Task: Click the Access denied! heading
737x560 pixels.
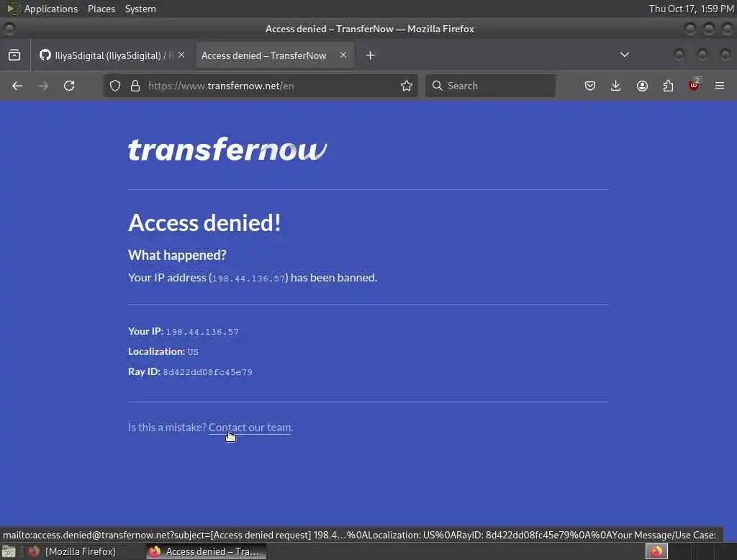Action: [x=204, y=223]
